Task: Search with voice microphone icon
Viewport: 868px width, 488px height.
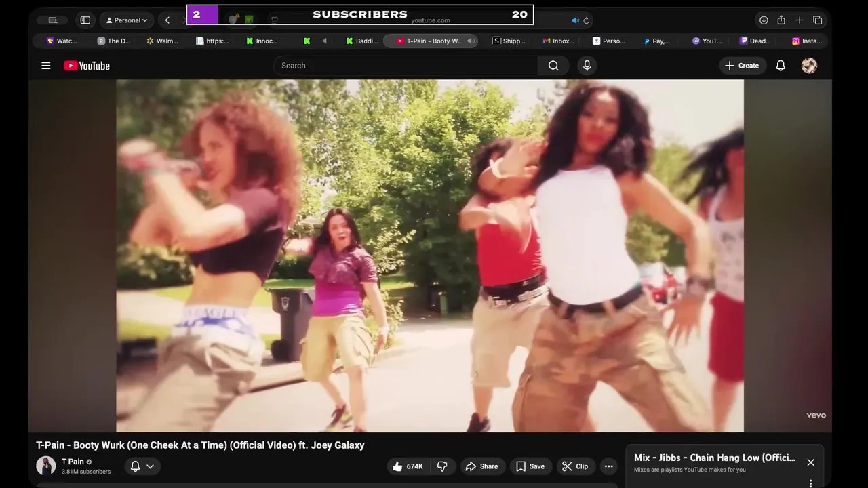Action: tap(587, 66)
